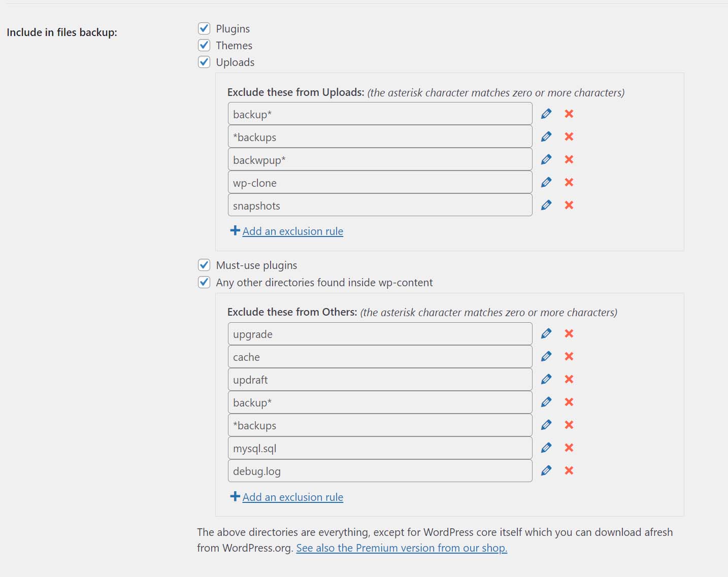Image resolution: width=728 pixels, height=577 pixels.
Task: Delete the upgrade exclusion from Others
Action: [x=569, y=333]
